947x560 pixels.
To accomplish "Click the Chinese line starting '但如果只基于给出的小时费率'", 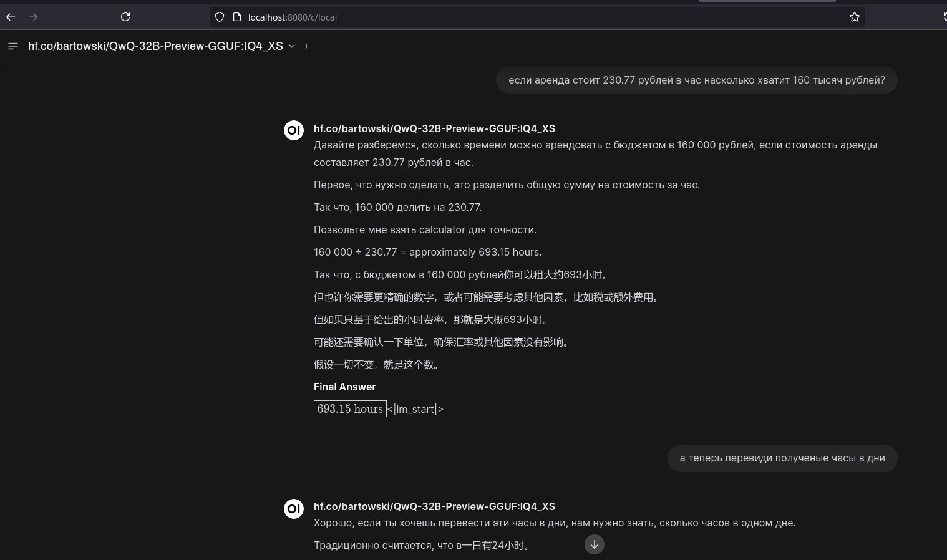I will click(x=432, y=320).
